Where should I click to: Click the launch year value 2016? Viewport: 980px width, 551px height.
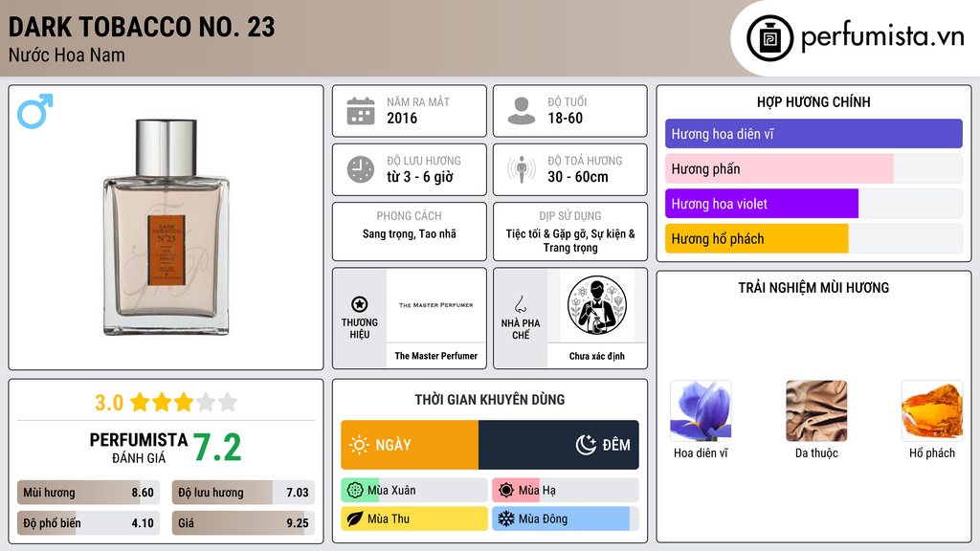click(402, 118)
